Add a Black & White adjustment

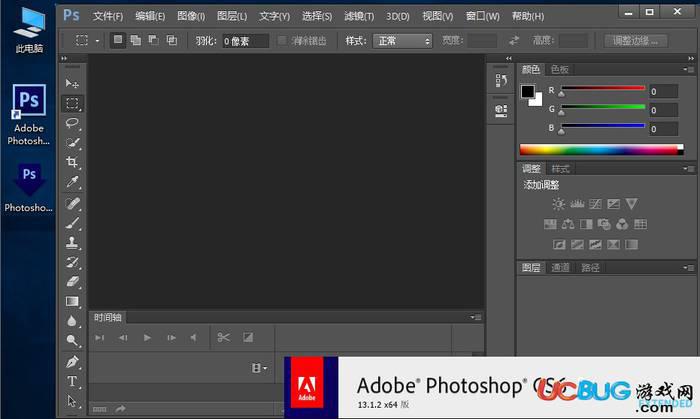point(586,224)
